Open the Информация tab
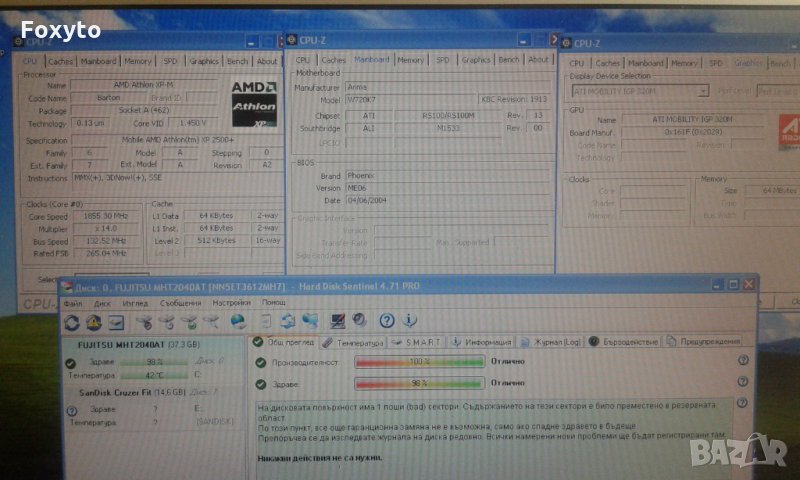Screen dimensions: 800x480 point(485,342)
